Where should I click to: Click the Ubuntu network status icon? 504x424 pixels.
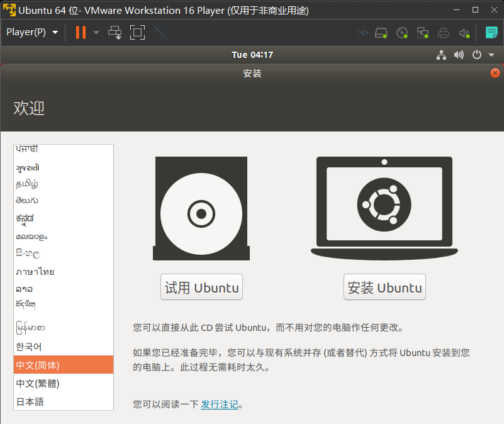(x=441, y=55)
